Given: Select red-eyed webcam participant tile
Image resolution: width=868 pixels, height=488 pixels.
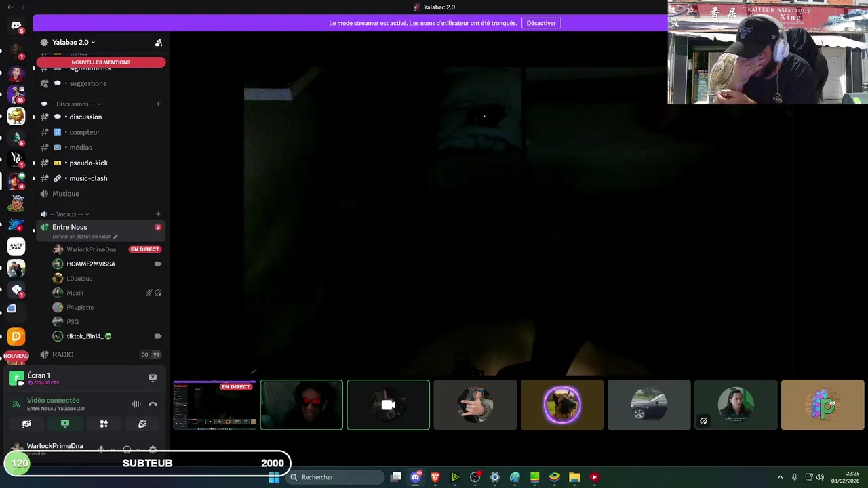Looking at the screenshot, I should [302, 405].
